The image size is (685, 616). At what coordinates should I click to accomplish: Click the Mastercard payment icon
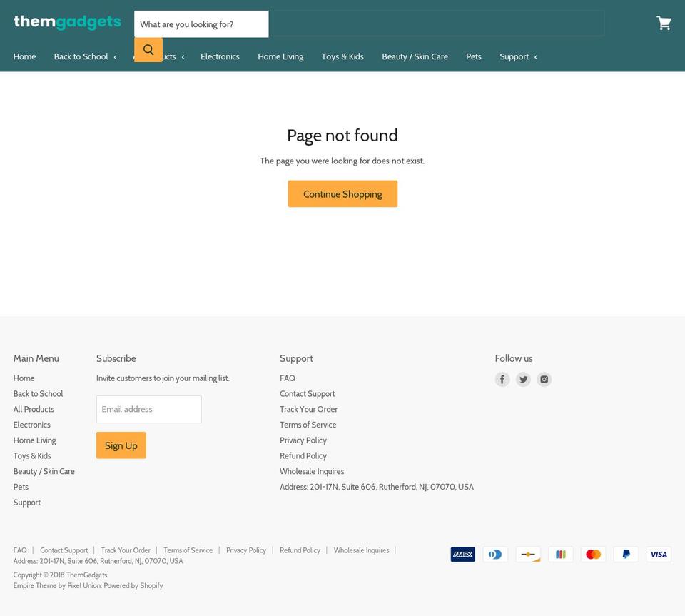[x=593, y=555]
